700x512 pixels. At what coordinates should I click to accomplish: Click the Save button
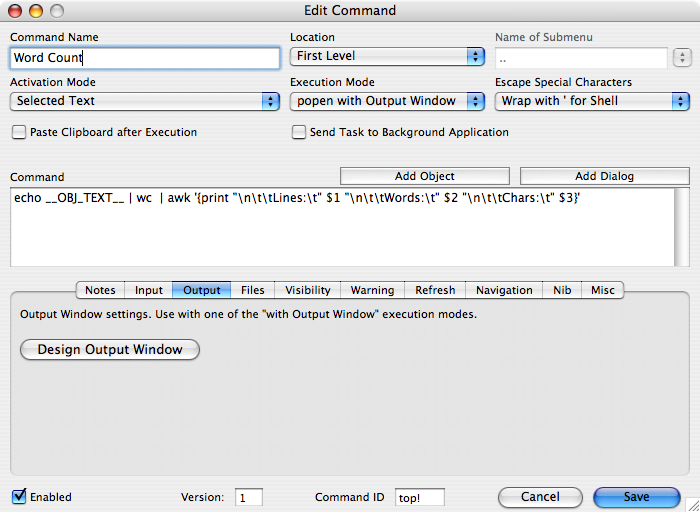636,497
